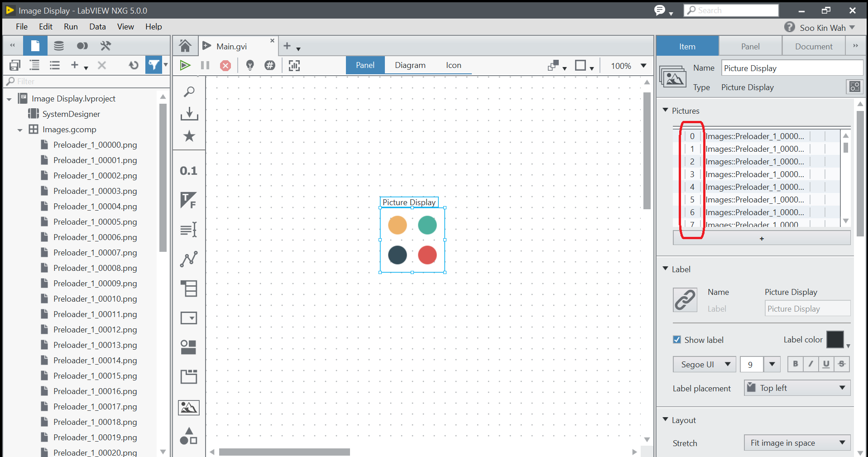The height and width of the screenshot is (457, 868).
Task: Open the Data menu
Action: [97, 27]
